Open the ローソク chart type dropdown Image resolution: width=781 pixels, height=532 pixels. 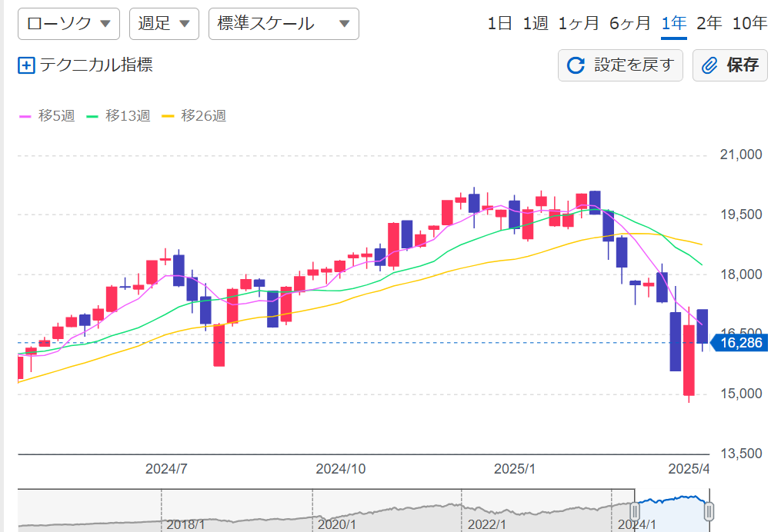68,24
